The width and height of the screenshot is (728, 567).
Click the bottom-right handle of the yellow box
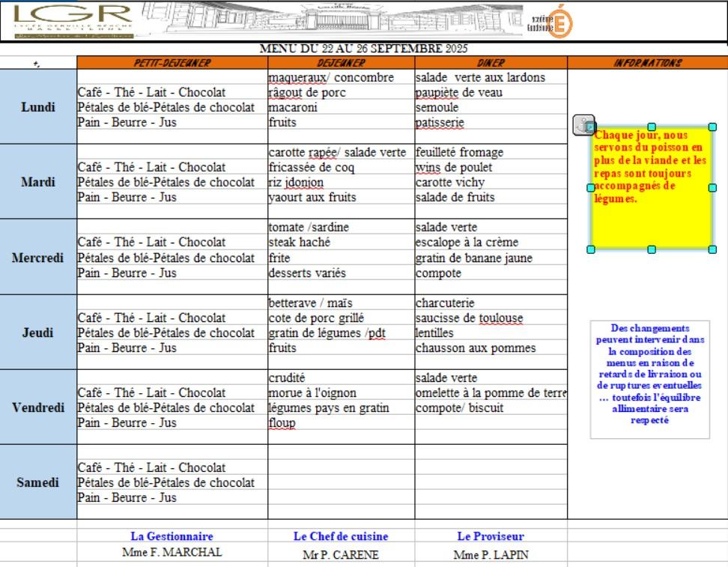coord(712,249)
